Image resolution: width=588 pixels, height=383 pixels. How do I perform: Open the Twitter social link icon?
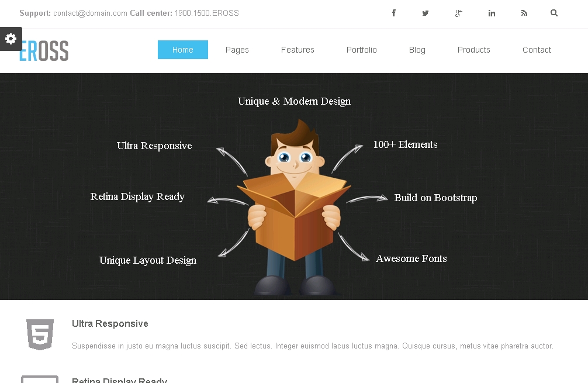coord(426,13)
